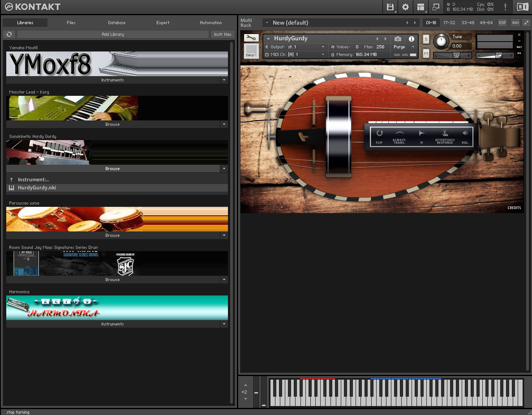Switch to Expert tab
This screenshot has height=415, width=532.
163,23
